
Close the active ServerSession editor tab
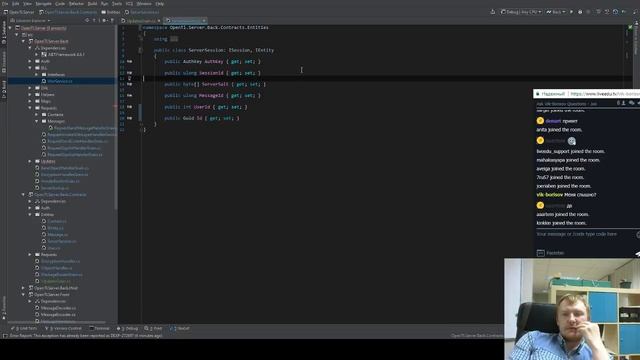tap(204, 20)
